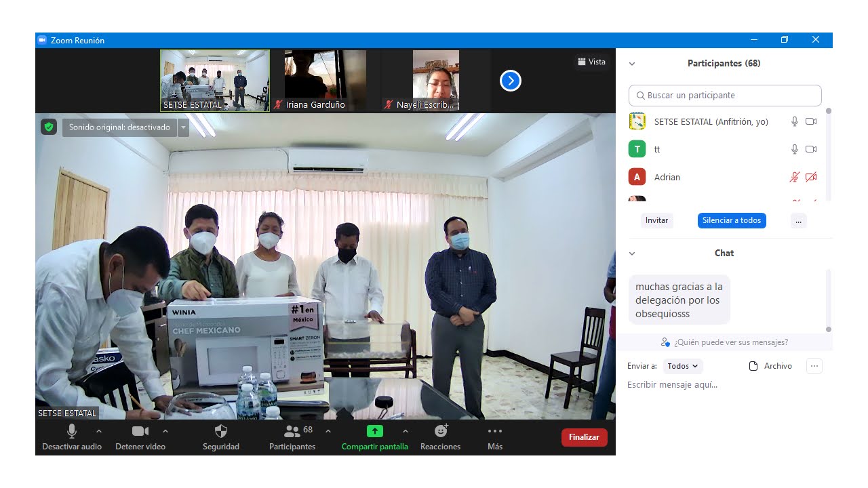Mute audio with Desactivar audio microphone
868x488 pixels.
[72, 432]
